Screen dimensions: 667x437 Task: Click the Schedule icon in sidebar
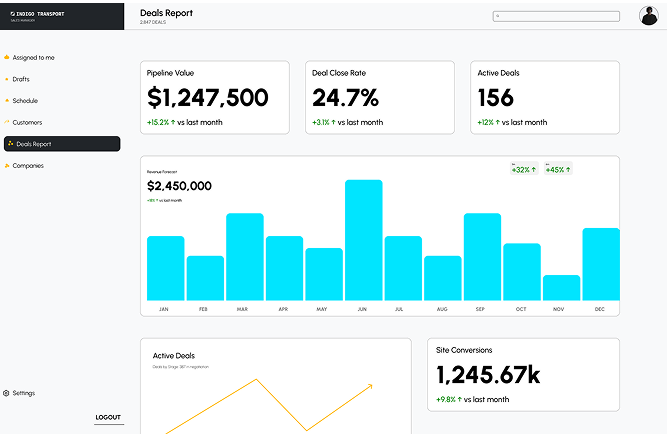click(7, 101)
